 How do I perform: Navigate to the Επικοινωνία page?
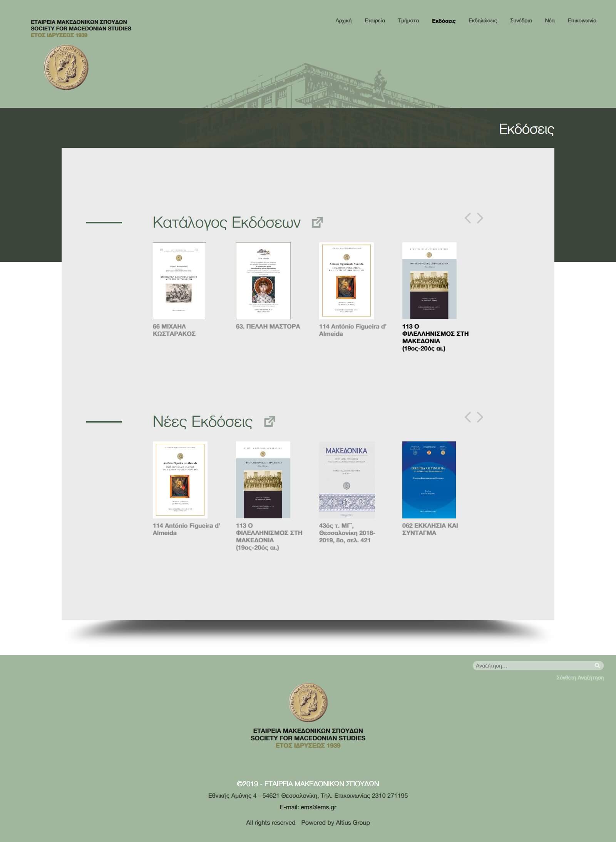click(582, 20)
